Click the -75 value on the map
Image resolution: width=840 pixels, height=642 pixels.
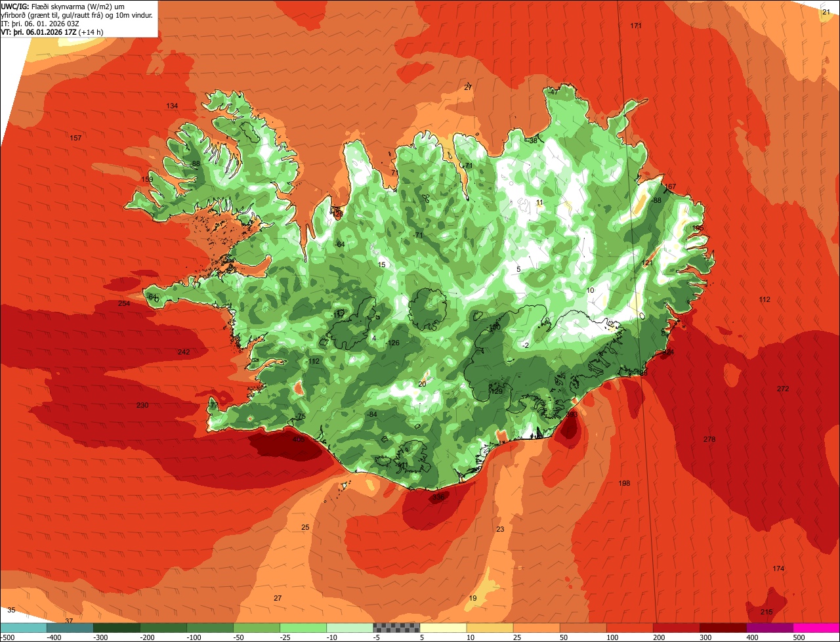(x=301, y=417)
